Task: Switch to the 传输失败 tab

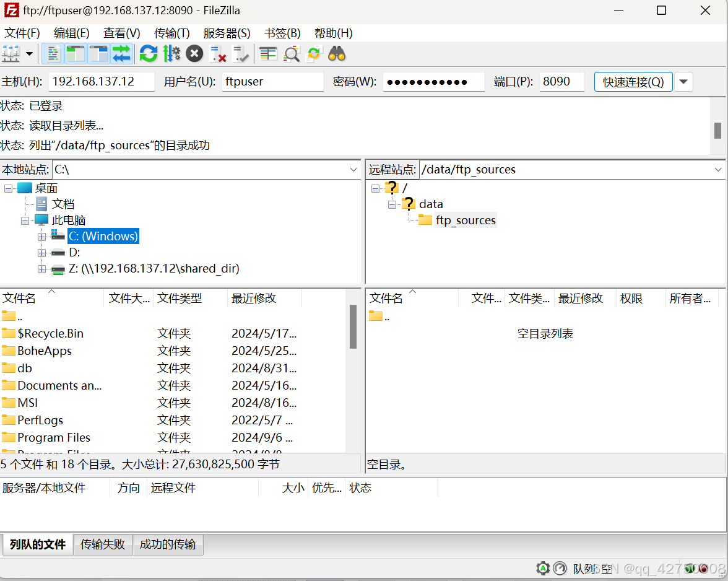Action: [x=103, y=544]
